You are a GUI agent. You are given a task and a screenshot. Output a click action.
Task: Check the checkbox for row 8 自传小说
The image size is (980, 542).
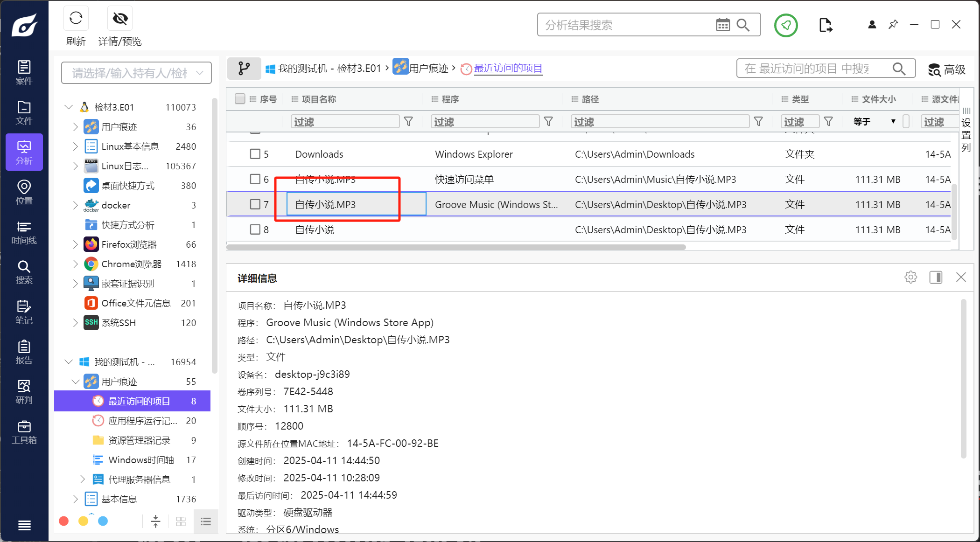coord(255,229)
